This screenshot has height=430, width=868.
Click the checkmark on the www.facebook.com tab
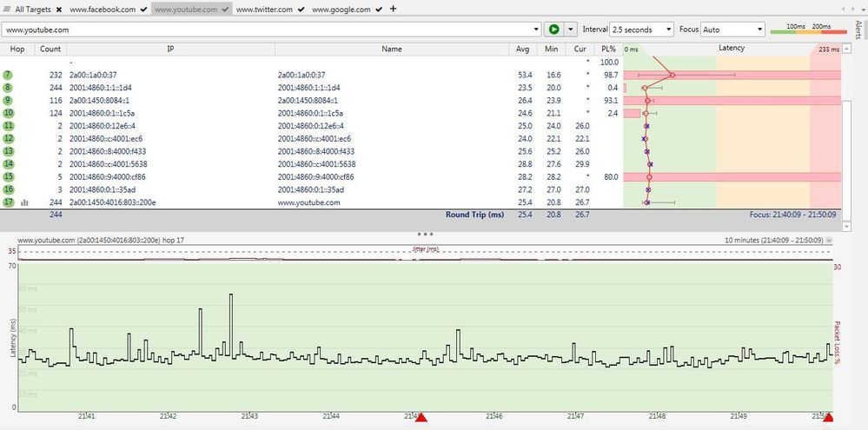pos(144,10)
